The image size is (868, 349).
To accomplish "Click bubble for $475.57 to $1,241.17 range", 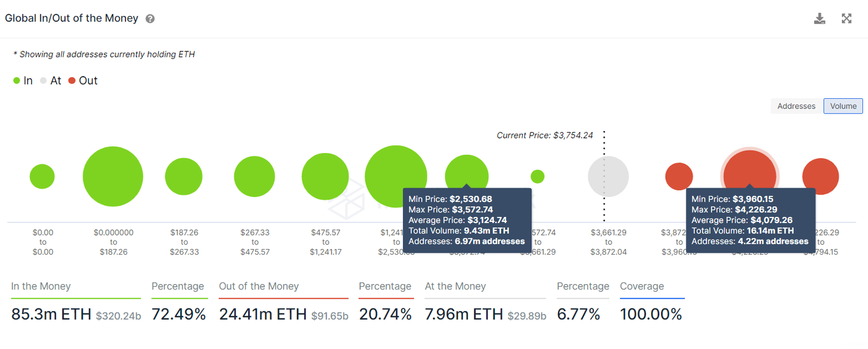I will (x=325, y=177).
